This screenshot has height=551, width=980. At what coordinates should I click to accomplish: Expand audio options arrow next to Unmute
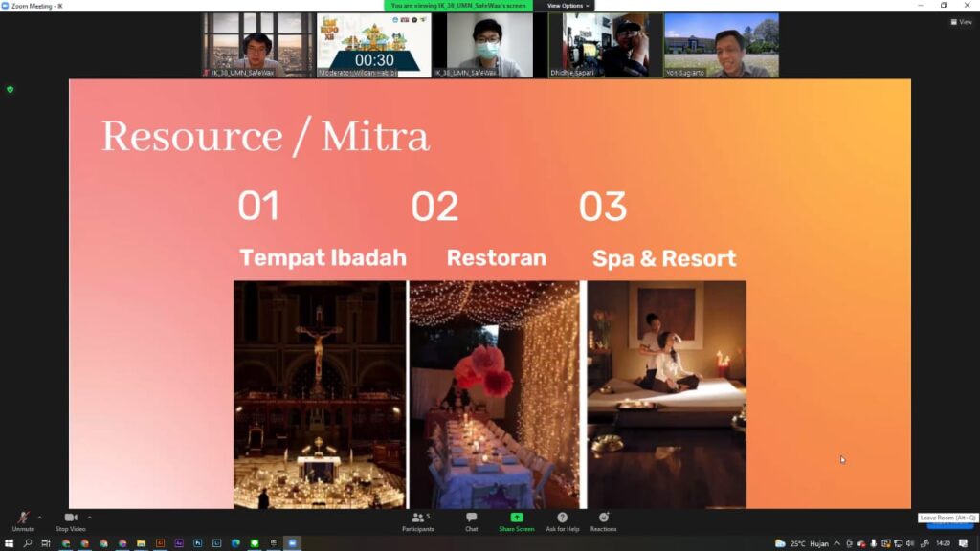pos(39,518)
